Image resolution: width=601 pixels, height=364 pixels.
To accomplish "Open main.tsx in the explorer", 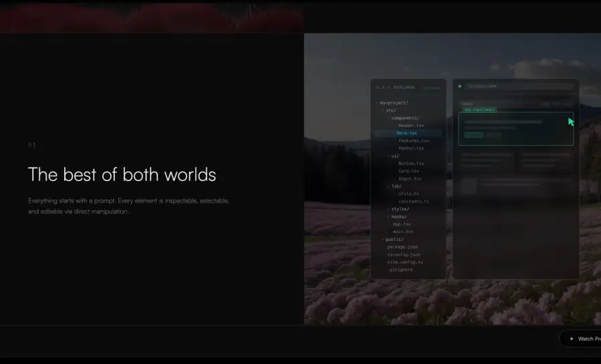I will point(403,232).
